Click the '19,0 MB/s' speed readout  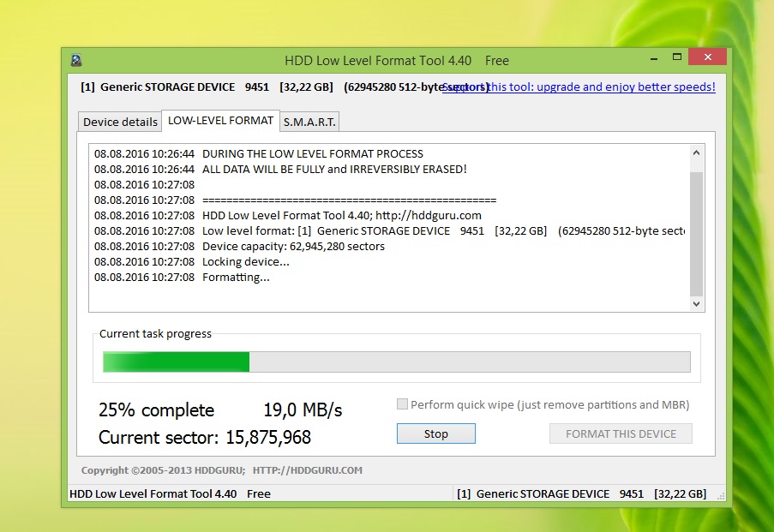pyautogui.click(x=303, y=409)
